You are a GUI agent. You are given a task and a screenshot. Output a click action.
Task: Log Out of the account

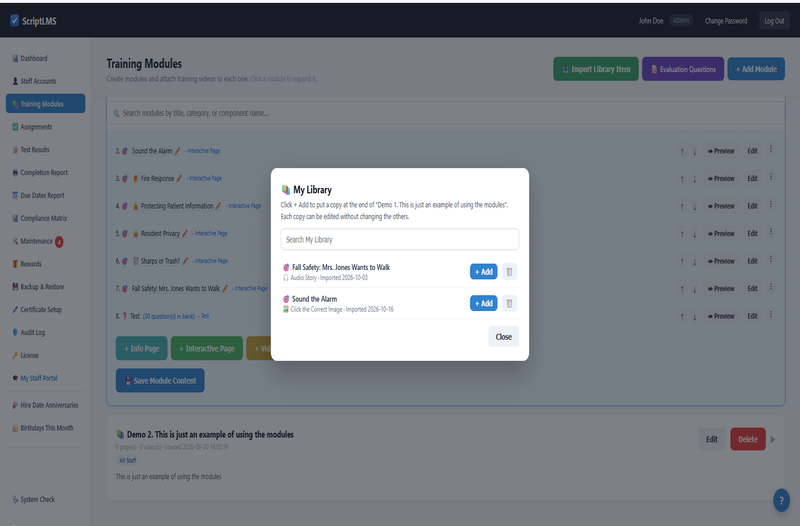[774, 21]
